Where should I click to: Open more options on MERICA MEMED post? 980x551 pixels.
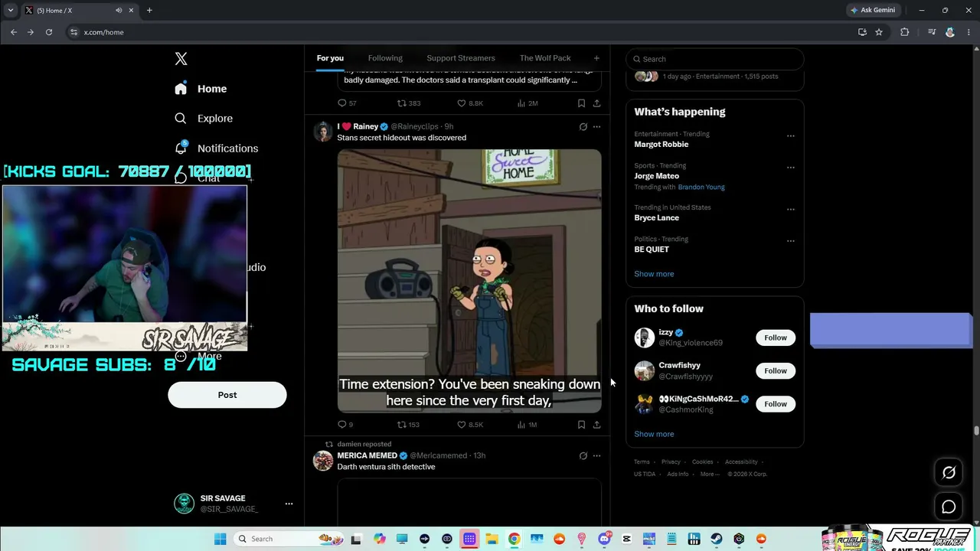coord(596,455)
